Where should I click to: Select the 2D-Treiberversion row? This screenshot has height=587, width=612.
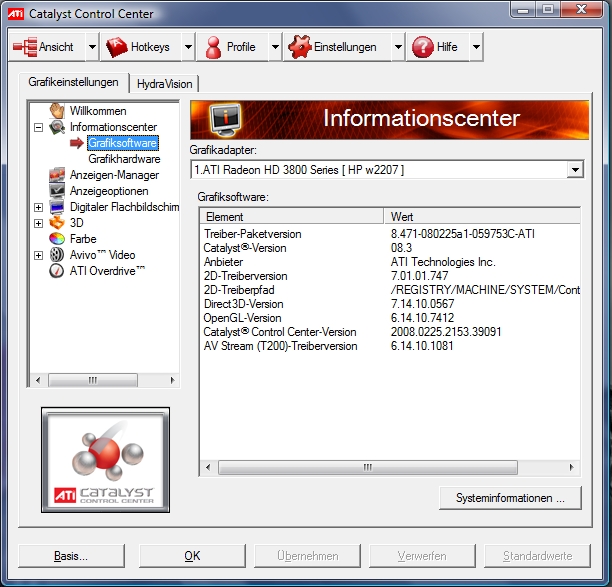(390, 276)
